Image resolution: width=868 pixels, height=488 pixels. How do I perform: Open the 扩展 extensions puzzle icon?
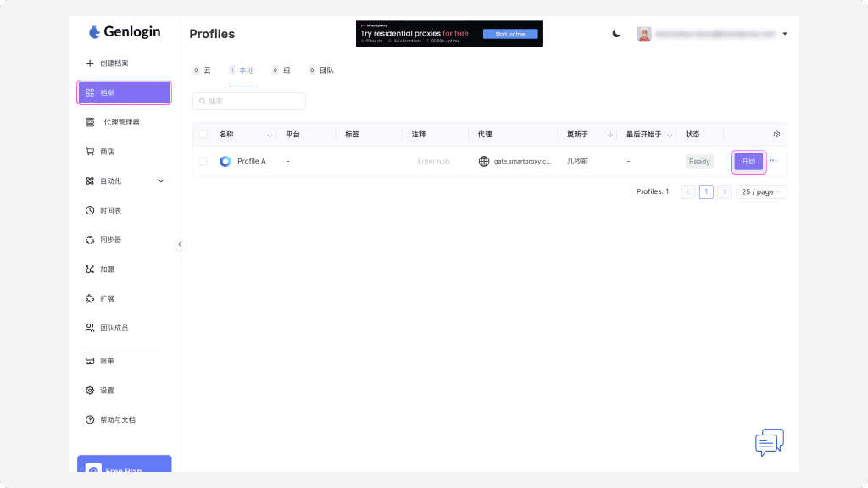[x=90, y=298]
